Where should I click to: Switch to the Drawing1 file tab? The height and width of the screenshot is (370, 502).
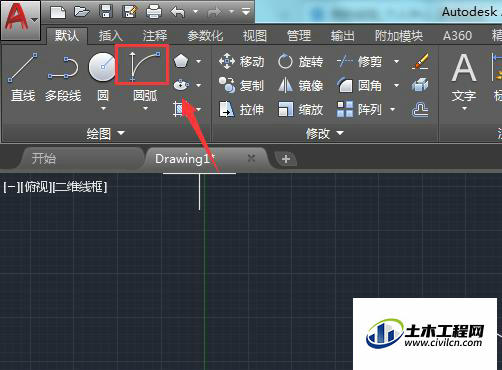185,159
